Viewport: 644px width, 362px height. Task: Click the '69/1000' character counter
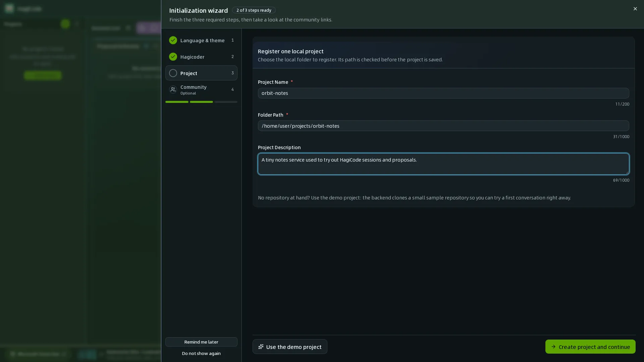tap(621, 180)
